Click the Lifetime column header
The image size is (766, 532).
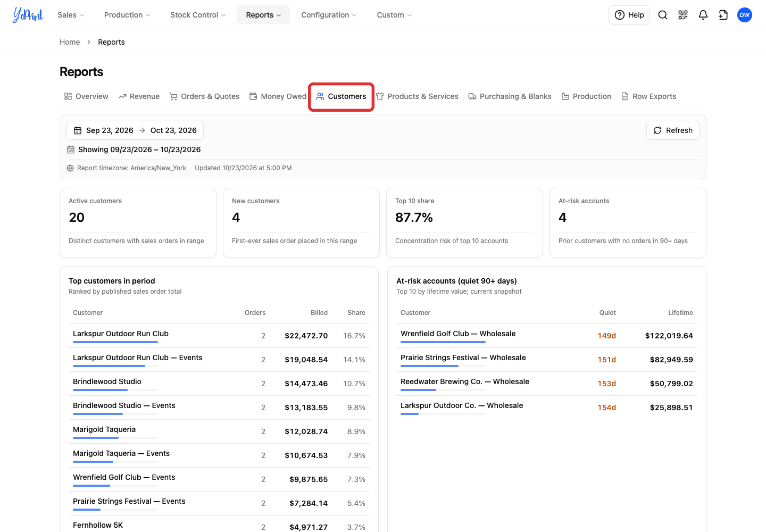(681, 313)
